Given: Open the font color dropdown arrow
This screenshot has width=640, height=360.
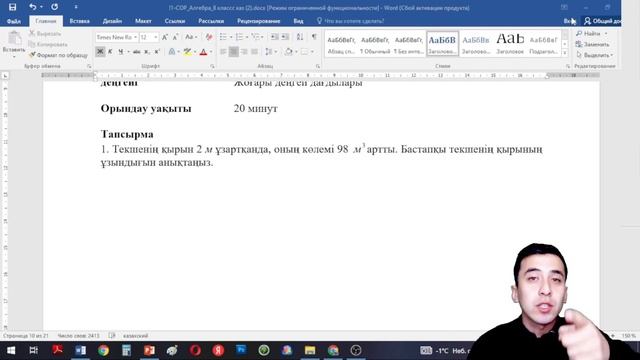Looking at the screenshot, I should point(211,52).
